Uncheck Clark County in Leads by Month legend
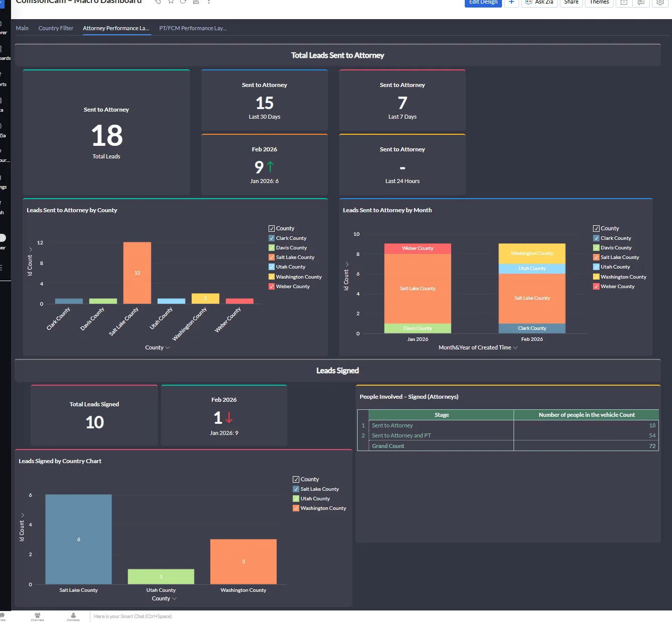Viewport: 672px width, 622px height. click(596, 238)
